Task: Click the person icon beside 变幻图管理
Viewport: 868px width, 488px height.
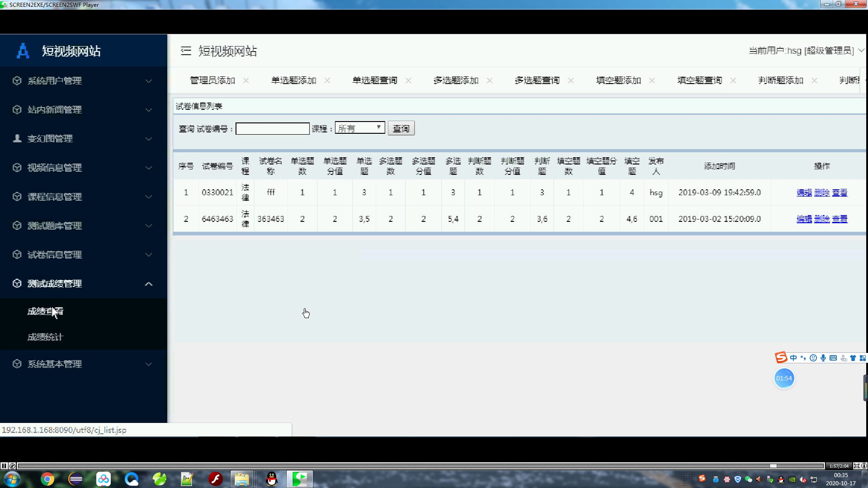Action: 17,138
